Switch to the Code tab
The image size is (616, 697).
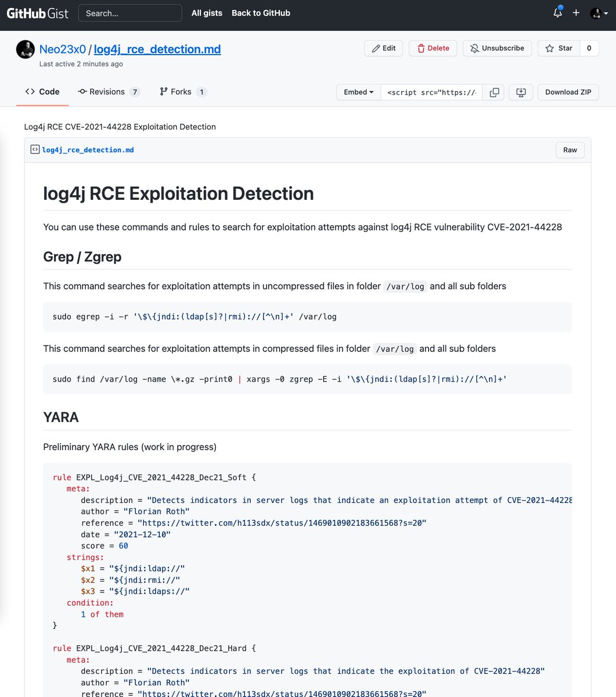tap(42, 92)
